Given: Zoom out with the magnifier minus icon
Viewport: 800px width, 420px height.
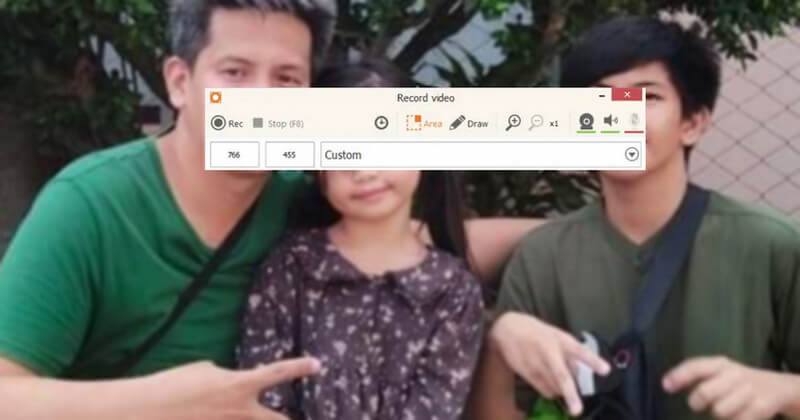Looking at the screenshot, I should click(x=536, y=122).
